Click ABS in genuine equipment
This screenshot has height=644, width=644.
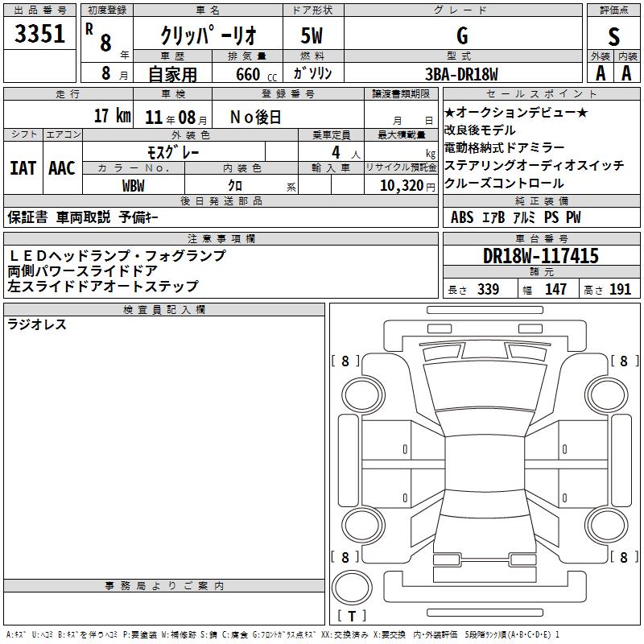coord(462,217)
